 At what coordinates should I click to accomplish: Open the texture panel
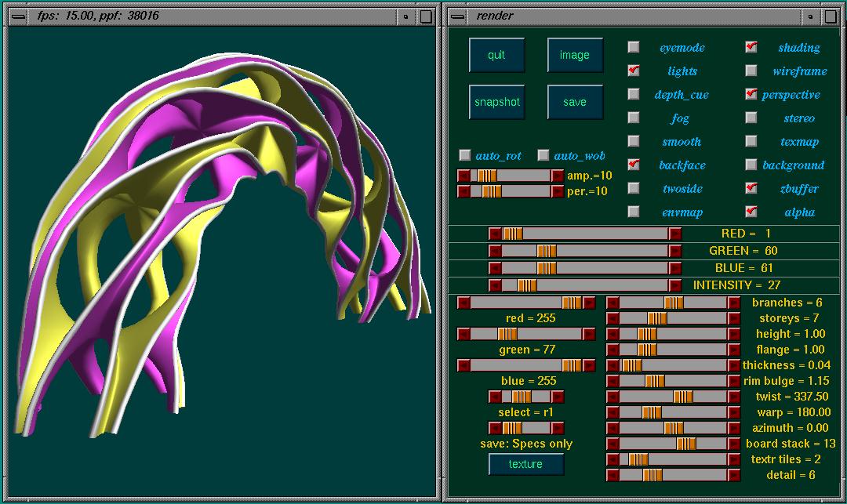(525, 464)
